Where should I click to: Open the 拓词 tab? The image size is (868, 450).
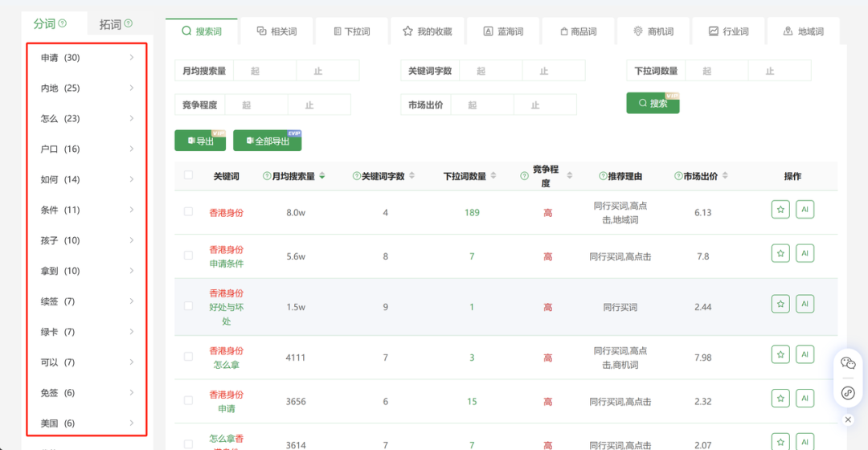(x=116, y=24)
